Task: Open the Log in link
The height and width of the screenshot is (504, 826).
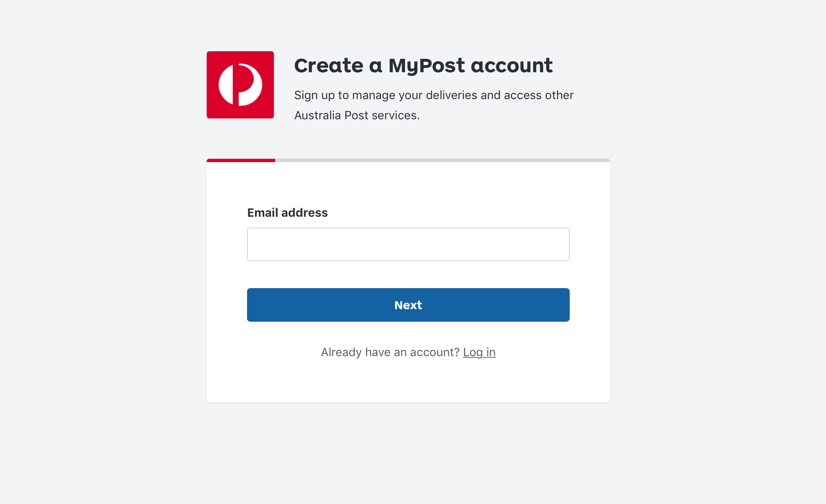Action: pyautogui.click(x=479, y=352)
